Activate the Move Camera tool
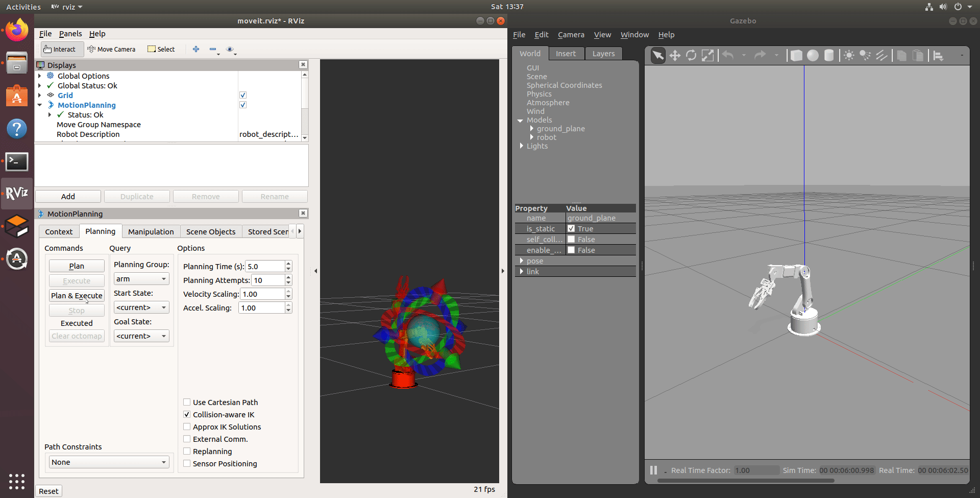This screenshot has height=498, width=980. (111, 49)
